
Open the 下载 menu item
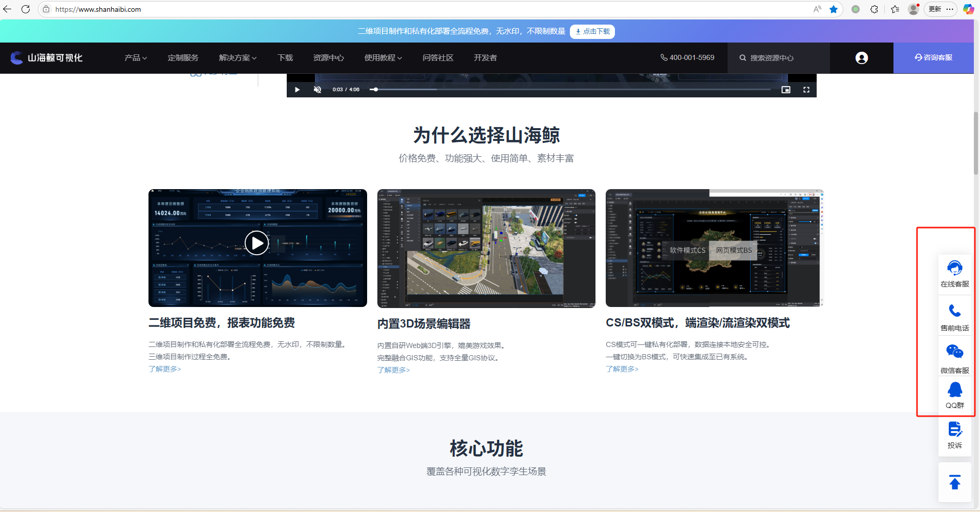(285, 58)
